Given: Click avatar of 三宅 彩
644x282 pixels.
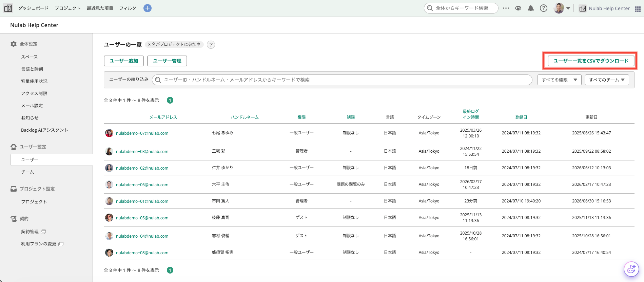Looking at the screenshot, I should pyautogui.click(x=109, y=151).
